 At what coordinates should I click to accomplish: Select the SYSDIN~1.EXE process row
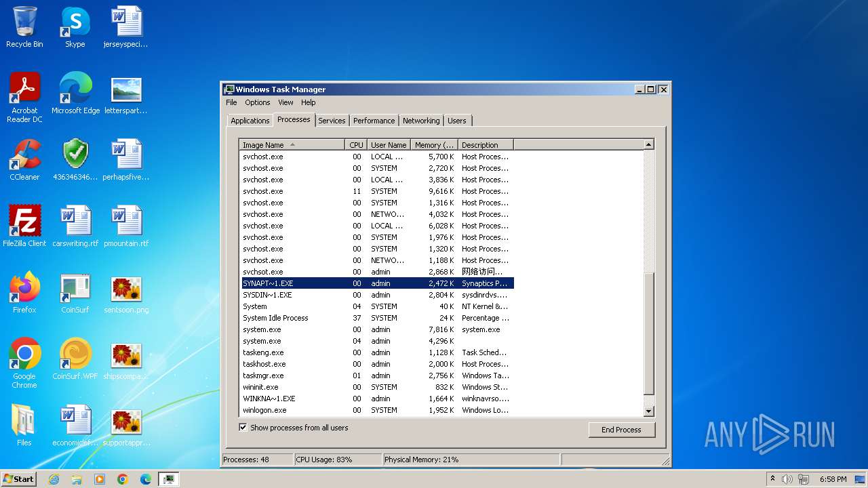pos(376,295)
